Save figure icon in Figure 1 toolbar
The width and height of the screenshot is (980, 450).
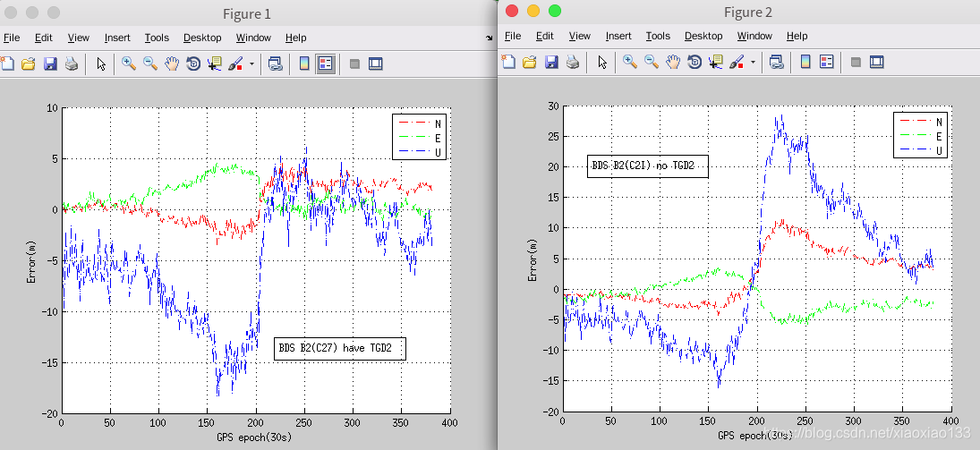(50, 64)
